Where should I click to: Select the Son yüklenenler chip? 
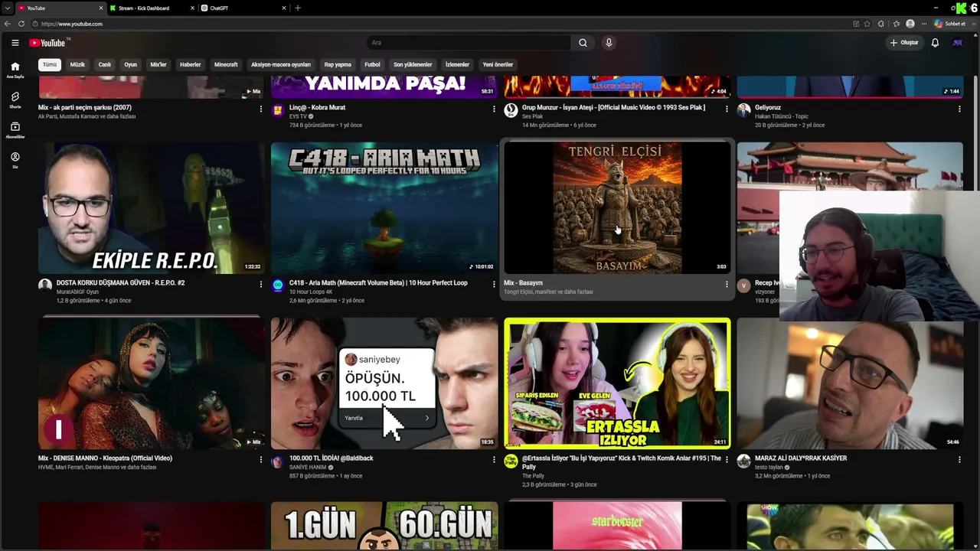413,65
